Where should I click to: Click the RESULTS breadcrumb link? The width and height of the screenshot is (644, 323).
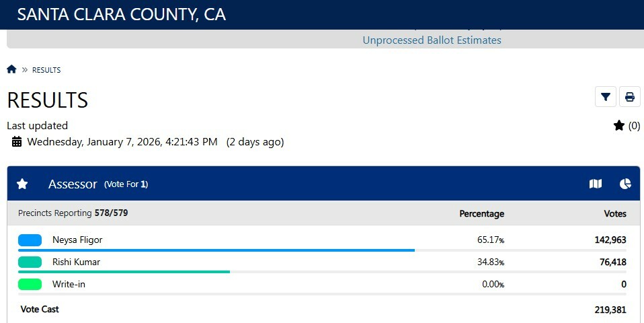(46, 70)
